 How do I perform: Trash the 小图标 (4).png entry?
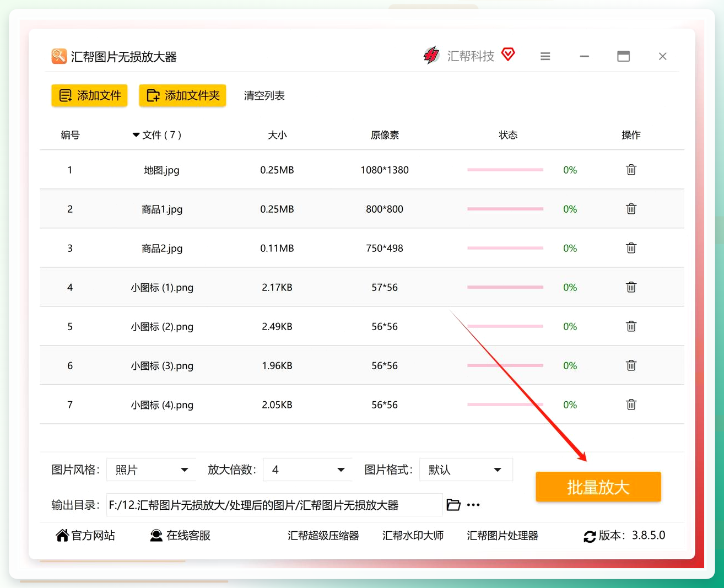pyautogui.click(x=631, y=404)
